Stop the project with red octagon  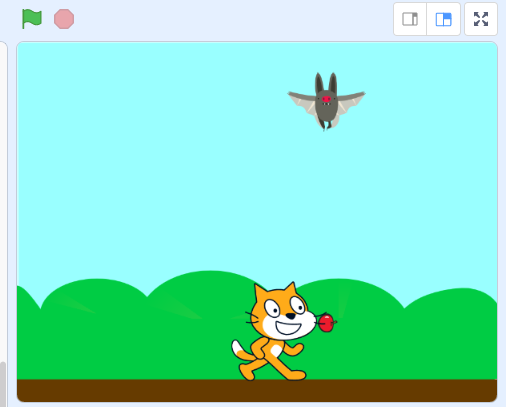tap(64, 19)
